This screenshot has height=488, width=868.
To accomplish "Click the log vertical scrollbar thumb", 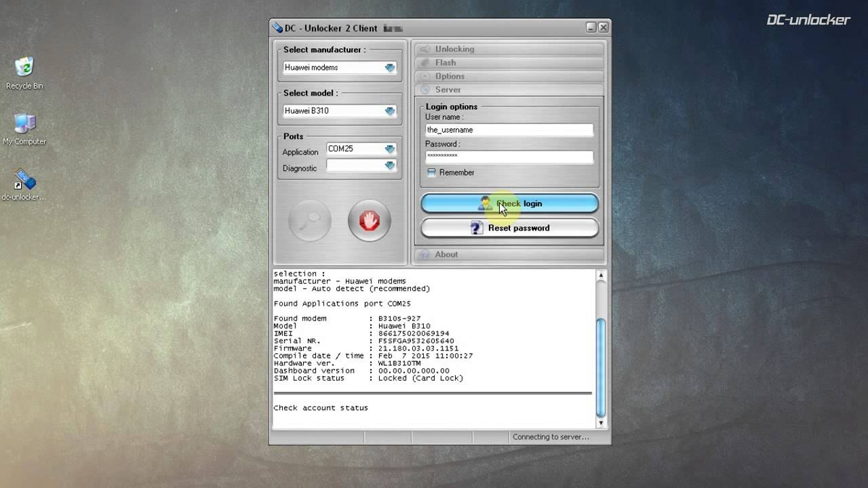I will (x=601, y=368).
